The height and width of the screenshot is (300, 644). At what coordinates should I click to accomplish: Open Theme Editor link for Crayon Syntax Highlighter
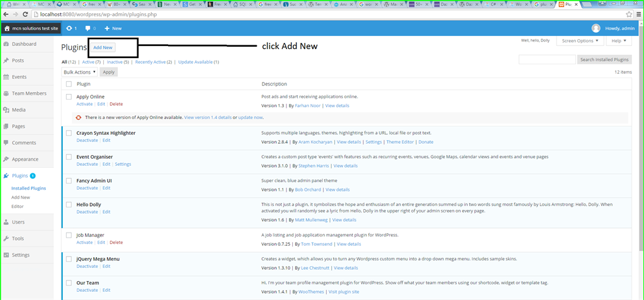click(x=401, y=142)
